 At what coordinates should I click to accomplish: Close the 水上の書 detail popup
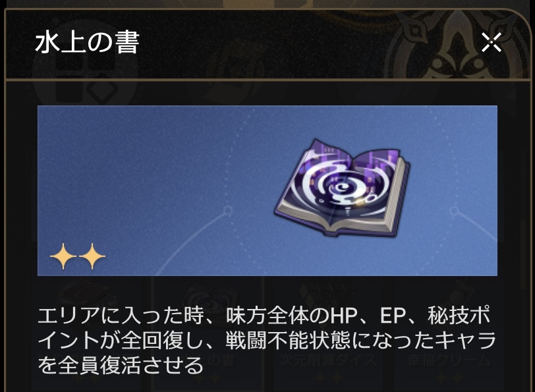491,42
